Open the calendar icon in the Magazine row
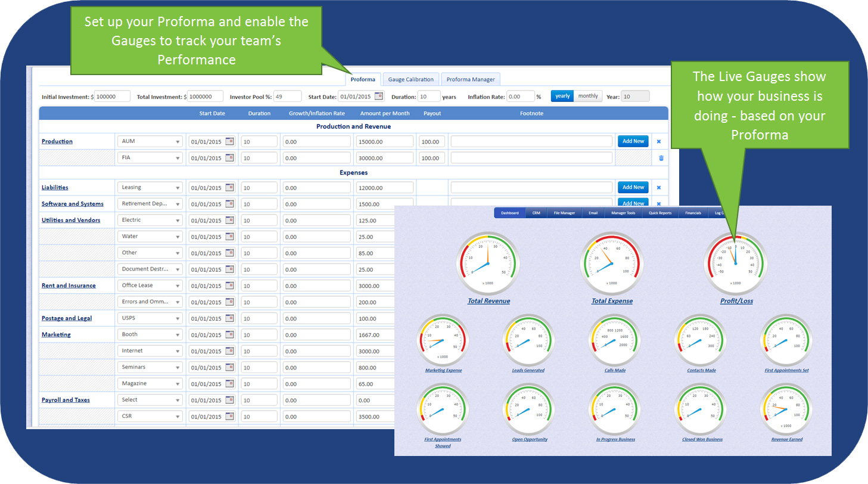Viewport: 868px width, 484px height. click(229, 384)
